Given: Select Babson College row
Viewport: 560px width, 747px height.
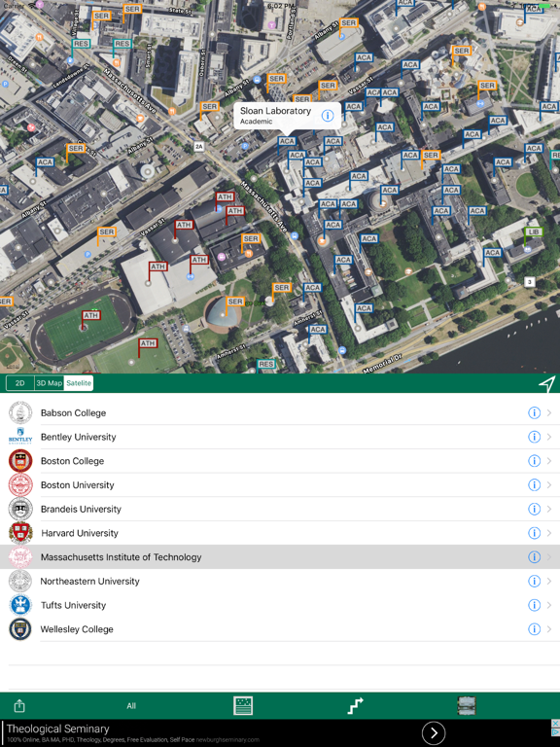Looking at the screenshot, I should pyautogui.click(x=280, y=412).
